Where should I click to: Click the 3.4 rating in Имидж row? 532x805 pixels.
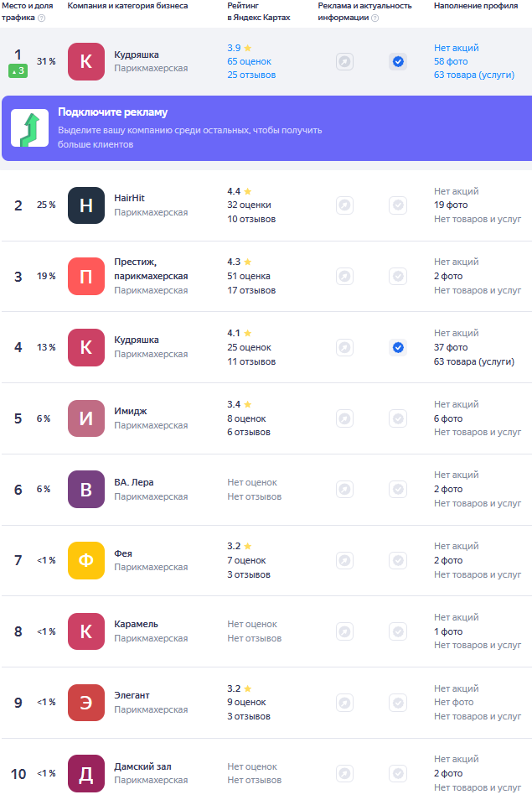239,404
